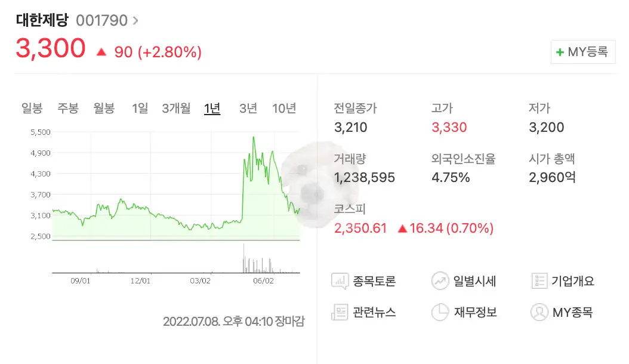Switch chart to 주봉 weekly candles
This screenshot has width=629, height=364.
click(67, 108)
